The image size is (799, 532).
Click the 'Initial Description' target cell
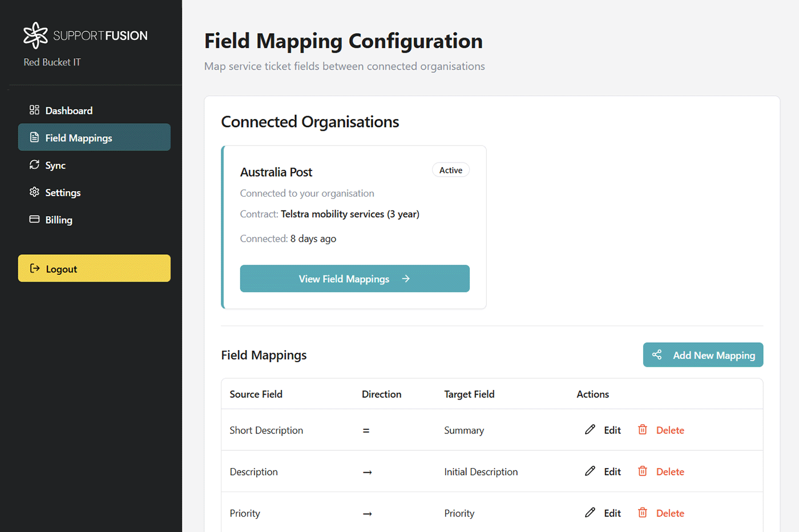point(481,472)
